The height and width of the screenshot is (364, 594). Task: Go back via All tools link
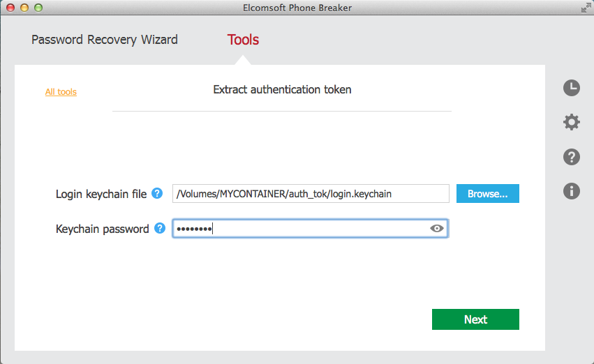point(61,92)
